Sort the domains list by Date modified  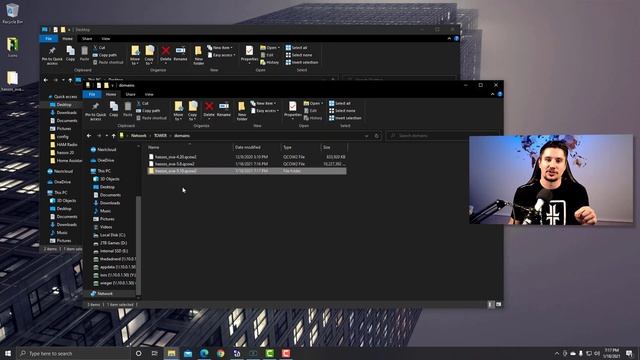tap(257, 147)
